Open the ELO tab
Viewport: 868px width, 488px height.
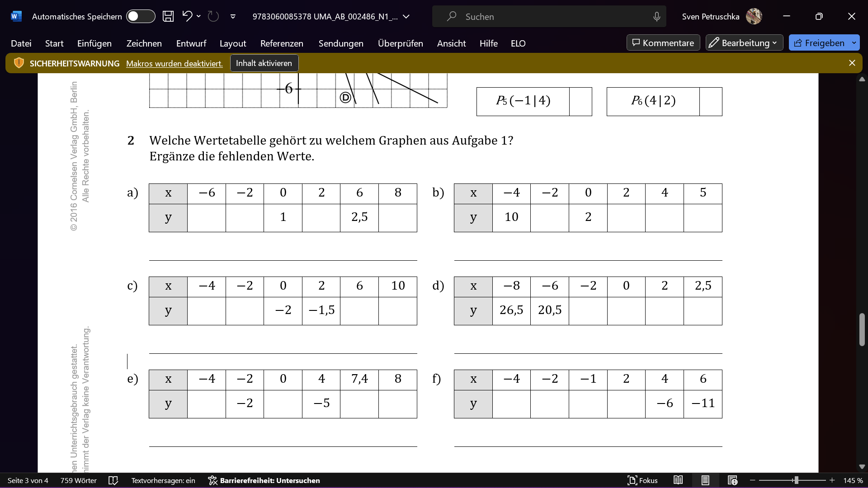518,43
